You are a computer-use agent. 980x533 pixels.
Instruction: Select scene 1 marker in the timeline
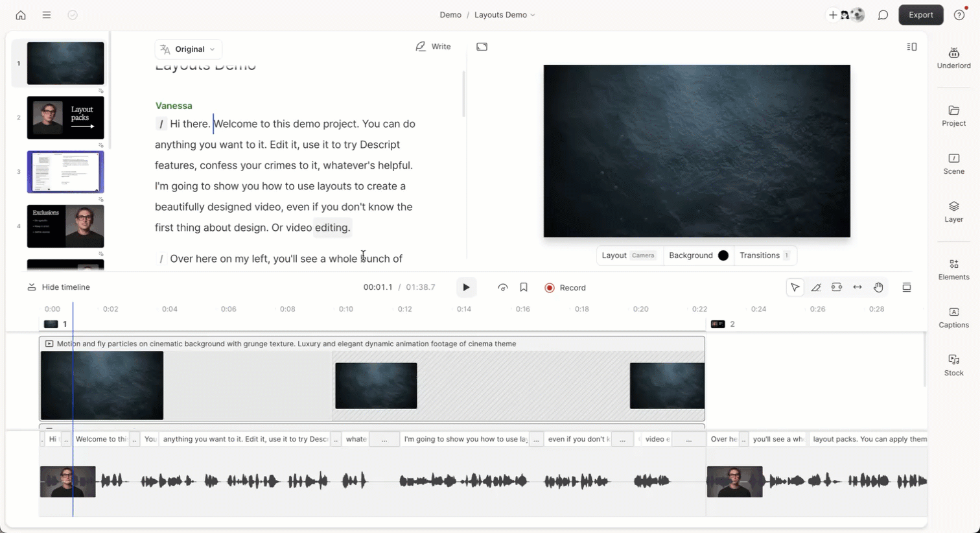pyautogui.click(x=56, y=324)
